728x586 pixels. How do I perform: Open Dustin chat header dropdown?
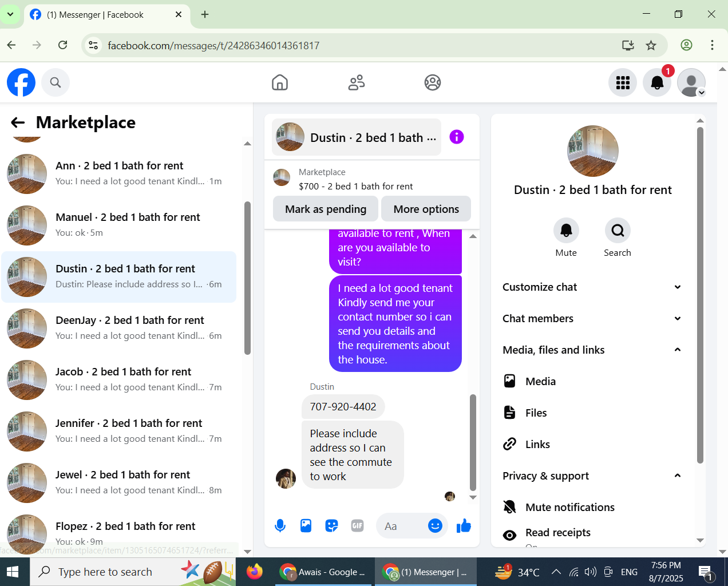click(x=357, y=137)
